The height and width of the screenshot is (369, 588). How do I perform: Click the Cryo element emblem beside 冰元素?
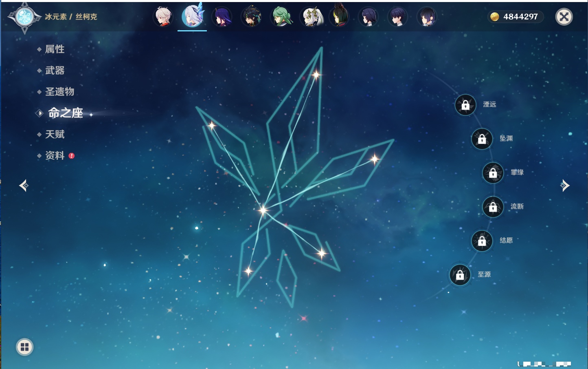[24, 17]
